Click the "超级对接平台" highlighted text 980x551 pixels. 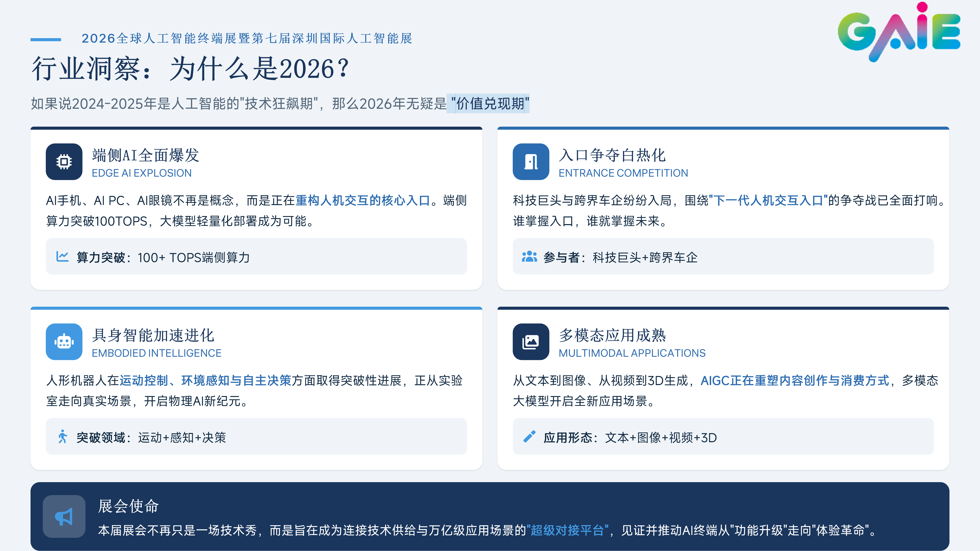(567, 530)
